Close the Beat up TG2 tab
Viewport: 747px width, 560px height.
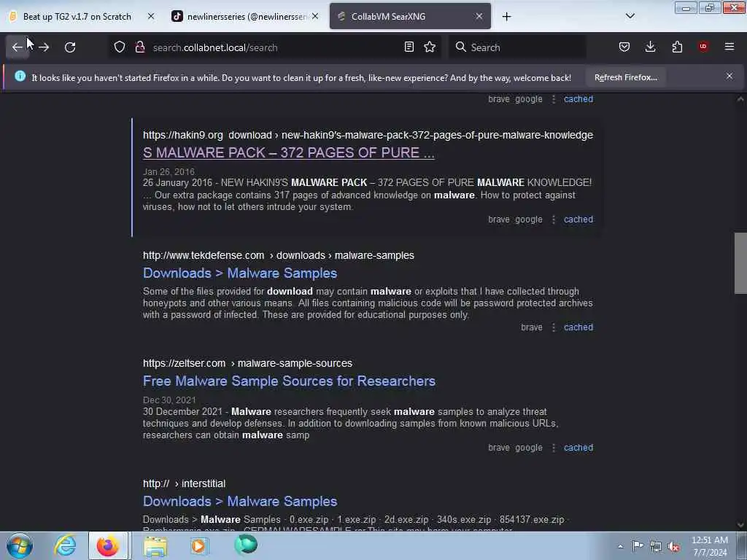(151, 16)
